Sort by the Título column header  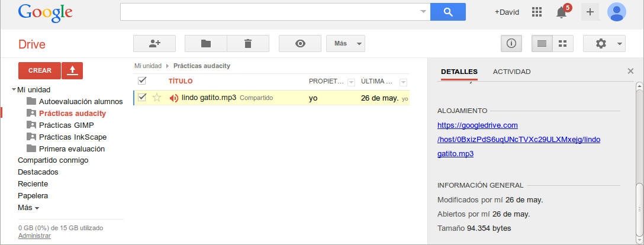(181, 81)
